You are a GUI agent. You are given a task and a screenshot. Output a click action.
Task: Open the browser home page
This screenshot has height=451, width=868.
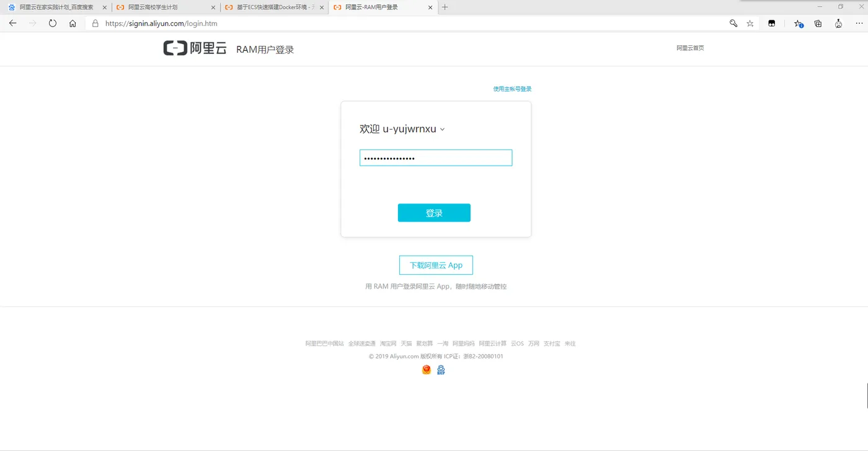73,24
